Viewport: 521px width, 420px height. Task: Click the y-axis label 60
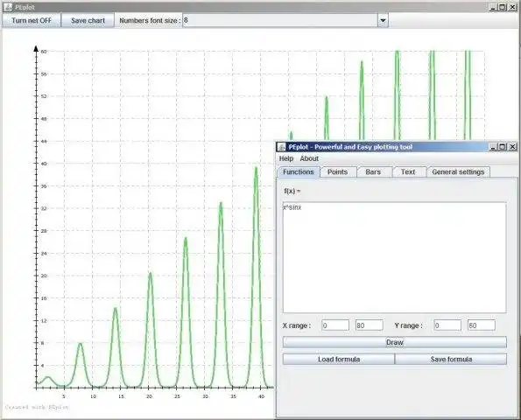44,52
